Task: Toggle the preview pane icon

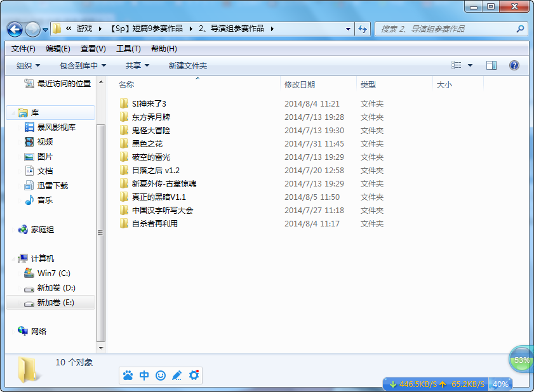Action: [x=491, y=65]
